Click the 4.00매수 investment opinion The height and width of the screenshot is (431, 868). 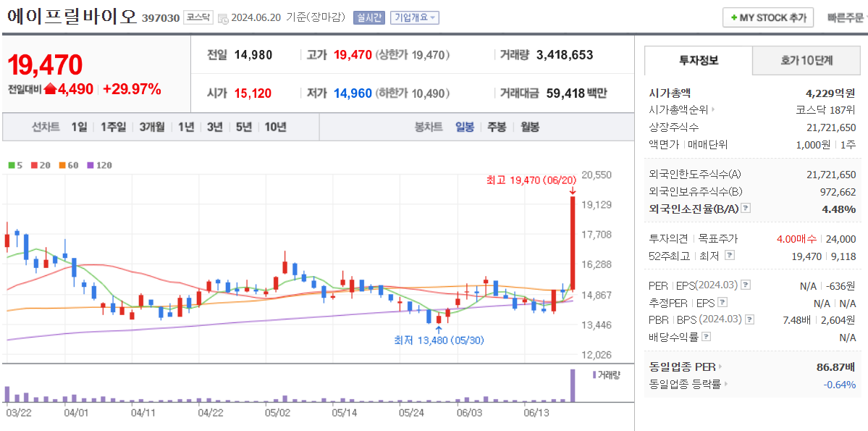click(796, 239)
